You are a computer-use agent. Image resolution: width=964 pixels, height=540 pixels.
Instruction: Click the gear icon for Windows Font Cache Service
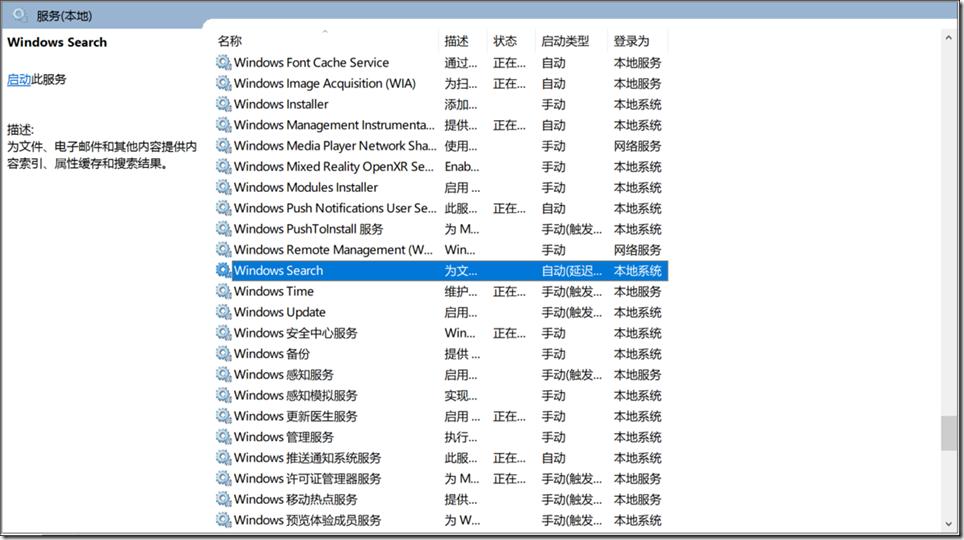[x=223, y=62]
